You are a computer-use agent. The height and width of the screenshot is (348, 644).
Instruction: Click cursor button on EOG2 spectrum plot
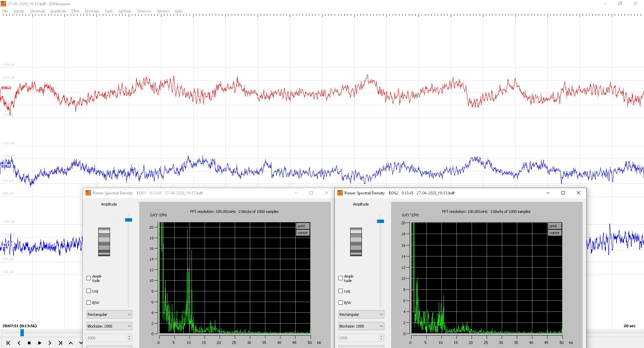[554, 233]
